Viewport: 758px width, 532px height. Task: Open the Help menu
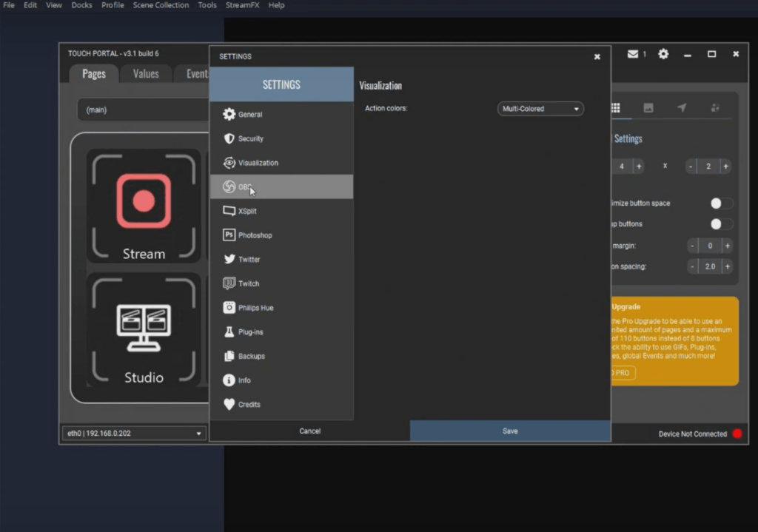(x=277, y=5)
